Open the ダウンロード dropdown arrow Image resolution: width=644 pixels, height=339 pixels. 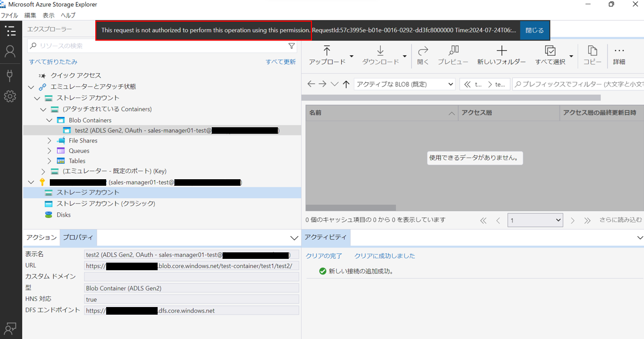click(405, 56)
